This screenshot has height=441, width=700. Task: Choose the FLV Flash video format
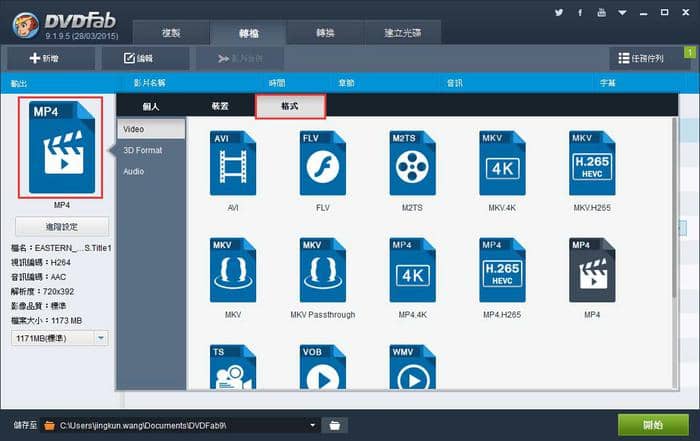point(322,163)
